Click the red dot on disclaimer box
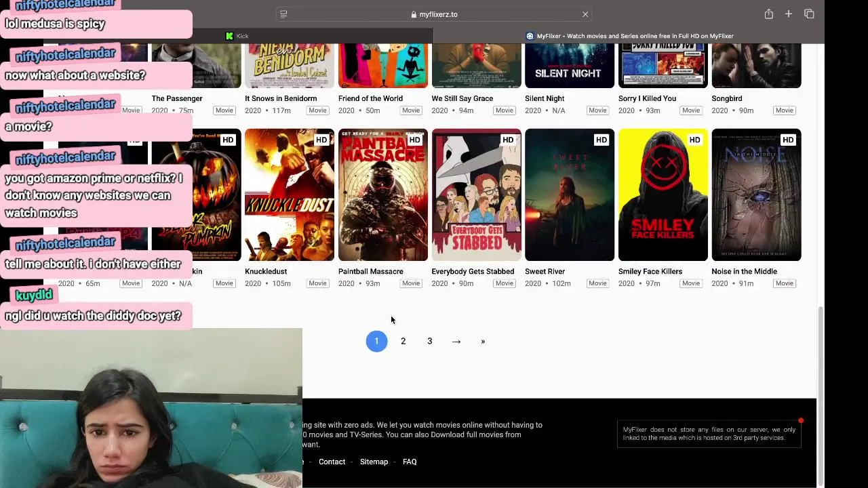Image resolution: width=868 pixels, height=488 pixels. click(801, 421)
